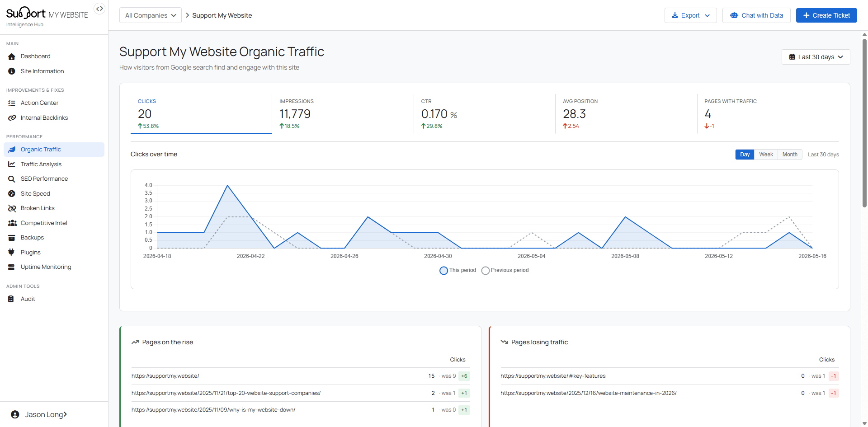
Task: Click the Pages losing traffic trend icon
Action: pyautogui.click(x=504, y=342)
